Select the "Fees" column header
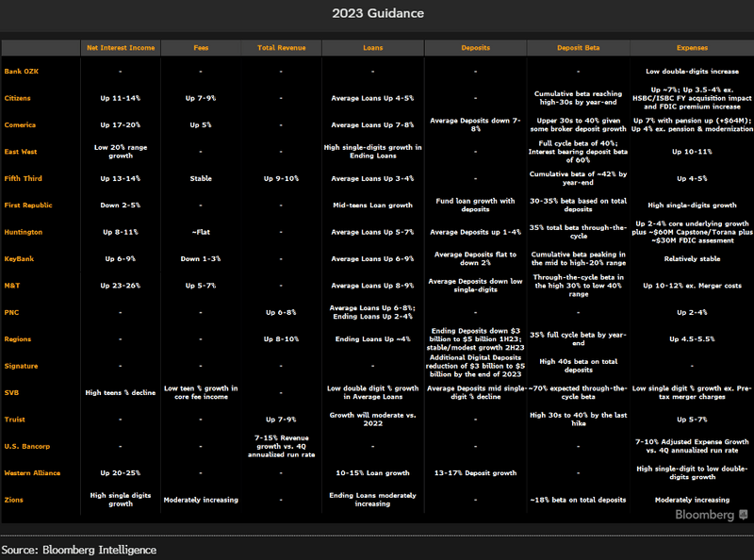 [201, 48]
